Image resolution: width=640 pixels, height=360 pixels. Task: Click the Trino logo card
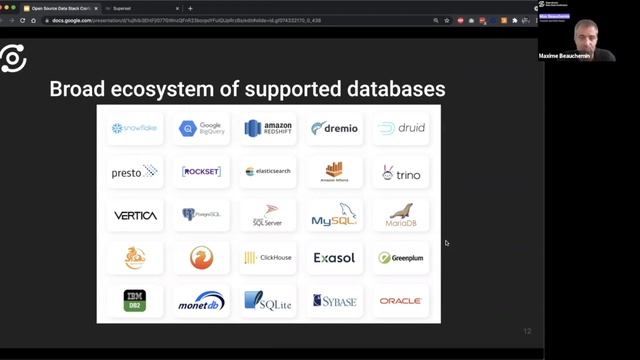[x=401, y=172]
